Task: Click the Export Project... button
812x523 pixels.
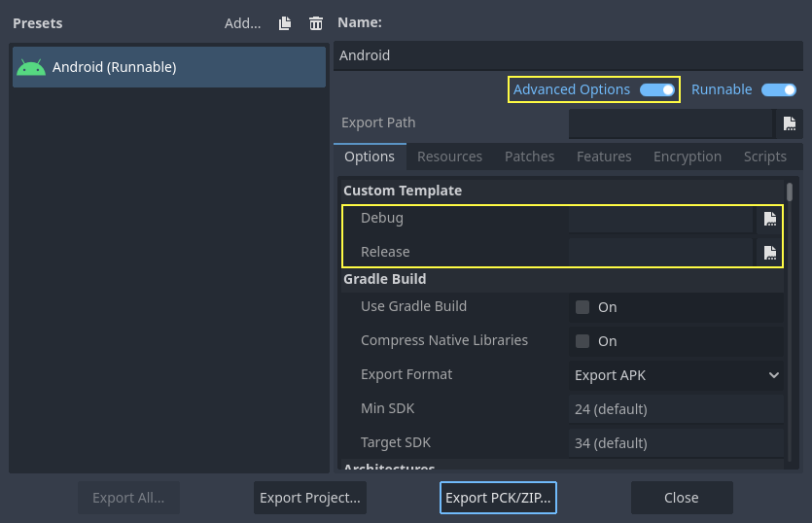Action: click(309, 498)
